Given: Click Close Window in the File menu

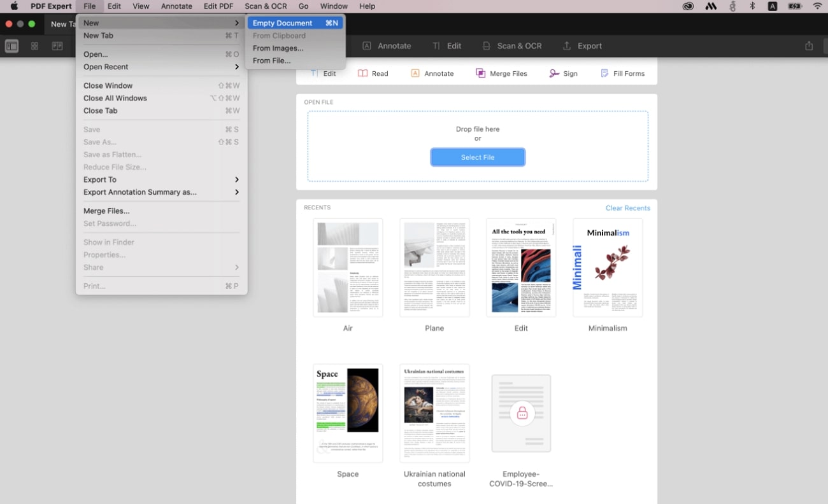Looking at the screenshot, I should 161,86.
